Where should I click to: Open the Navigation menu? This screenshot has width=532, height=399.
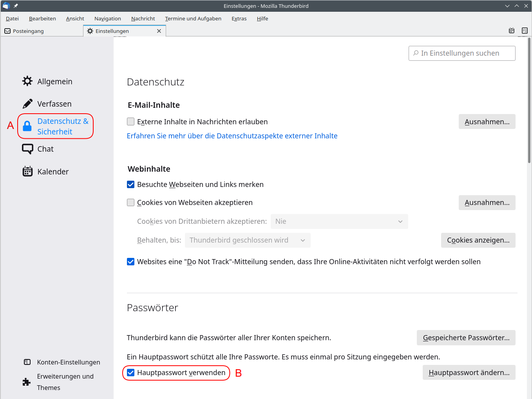pos(108,18)
